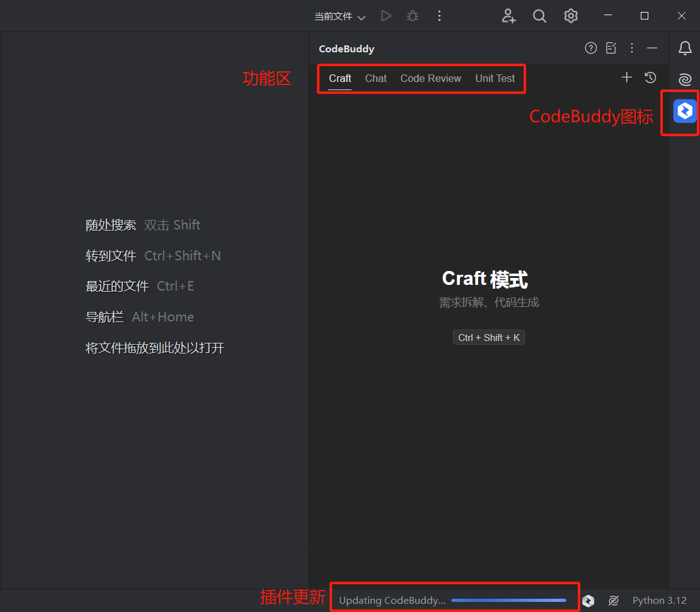
Task: Open the Python 3.12 interpreter selector
Action: [660, 601]
